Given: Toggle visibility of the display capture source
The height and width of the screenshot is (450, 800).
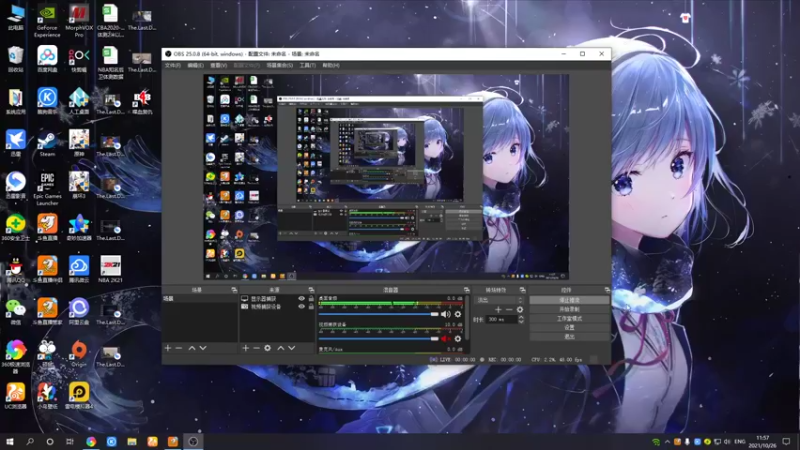Looking at the screenshot, I should (x=301, y=298).
